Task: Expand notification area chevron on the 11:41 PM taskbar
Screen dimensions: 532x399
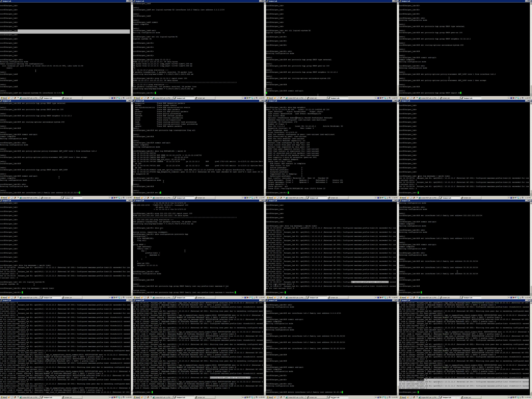Action: pos(376,397)
